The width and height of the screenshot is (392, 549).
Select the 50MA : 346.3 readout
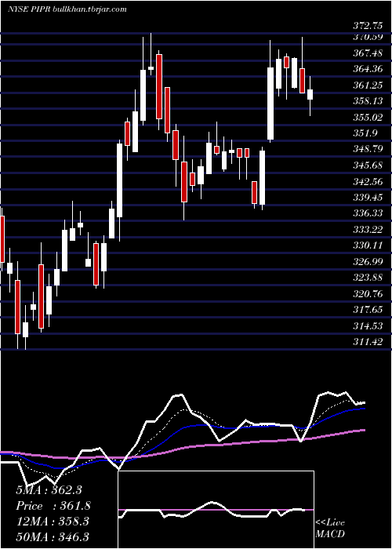(x=53, y=537)
